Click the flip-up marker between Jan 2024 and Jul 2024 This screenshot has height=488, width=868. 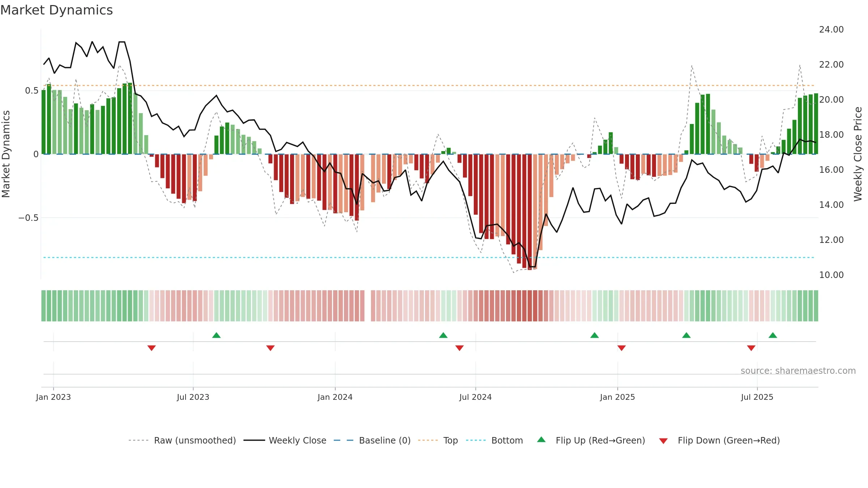(x=443, y=335)
